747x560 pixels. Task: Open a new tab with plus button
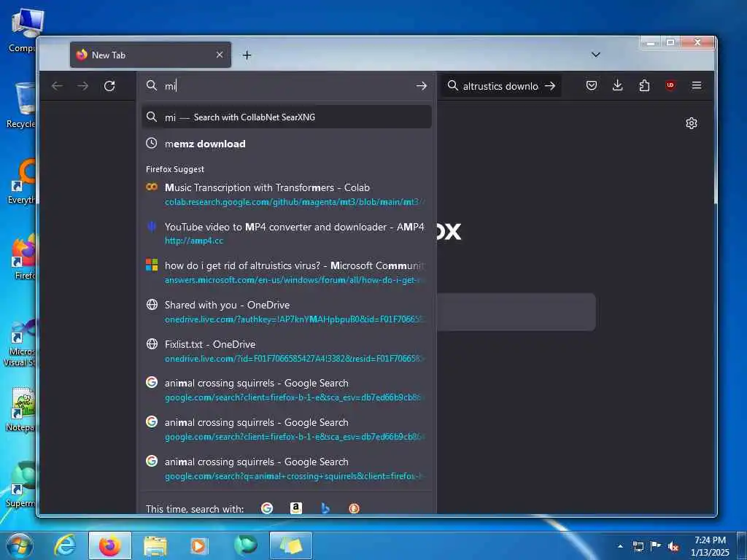(x=247, y=55)
